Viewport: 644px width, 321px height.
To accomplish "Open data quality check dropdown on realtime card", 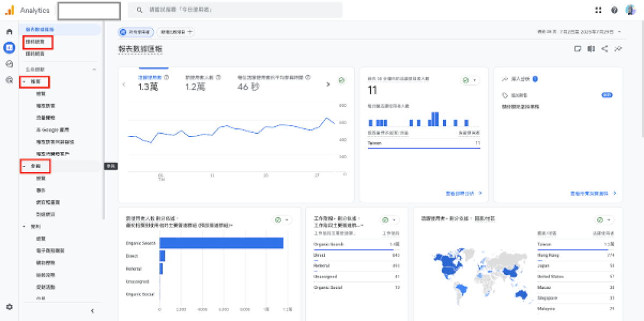I will (470, 81).
